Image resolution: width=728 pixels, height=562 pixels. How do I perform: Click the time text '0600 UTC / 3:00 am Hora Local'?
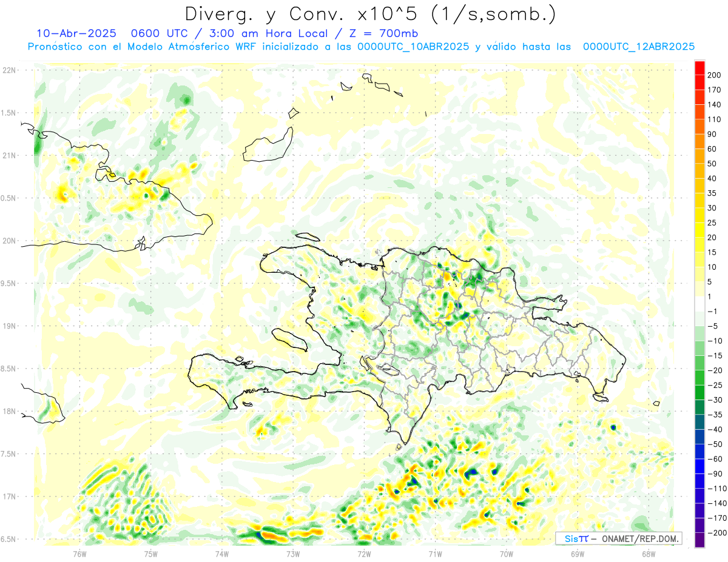tap(231, 33)
